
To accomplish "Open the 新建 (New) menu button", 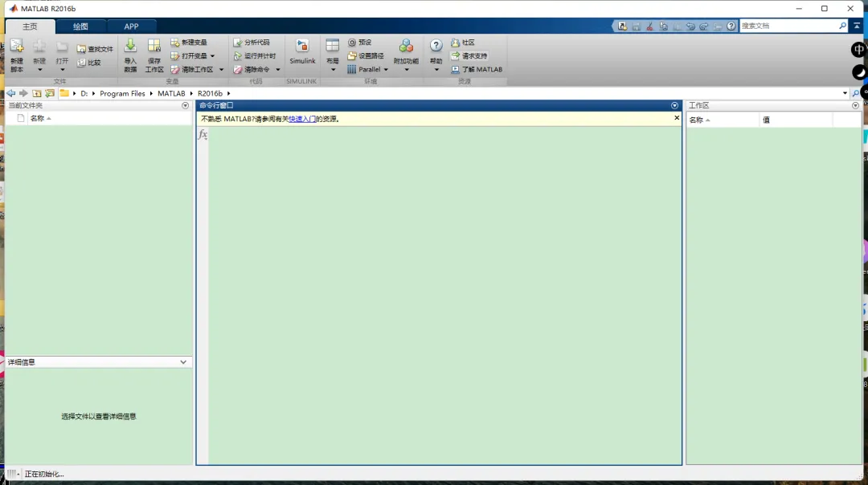I will (39, 55).
